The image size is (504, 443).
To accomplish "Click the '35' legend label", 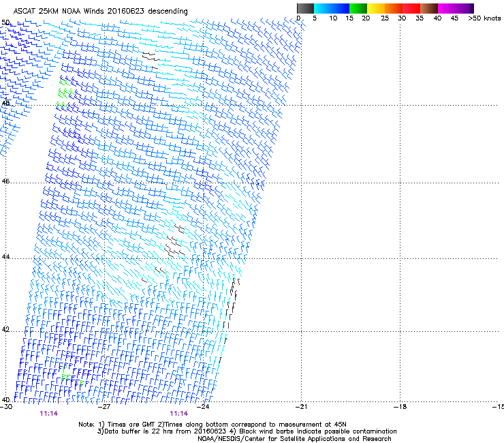I will (x=420, y=18).
